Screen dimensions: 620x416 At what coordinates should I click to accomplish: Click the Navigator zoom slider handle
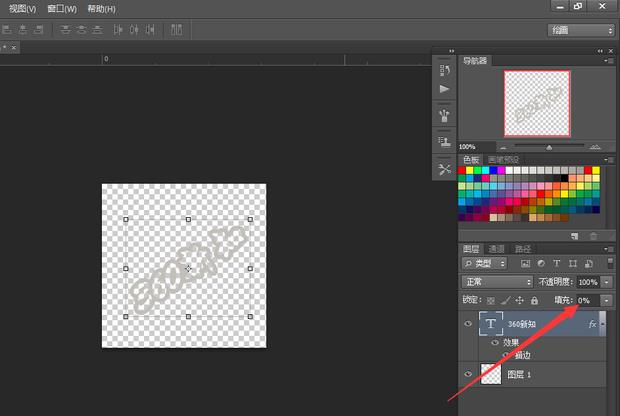click(549, 147)
